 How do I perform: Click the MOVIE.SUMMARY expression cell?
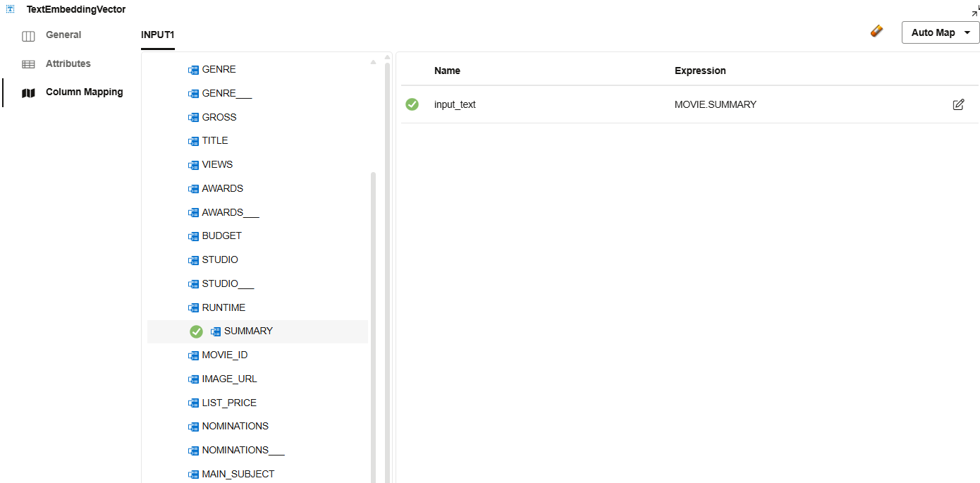(x=715, y=104)
